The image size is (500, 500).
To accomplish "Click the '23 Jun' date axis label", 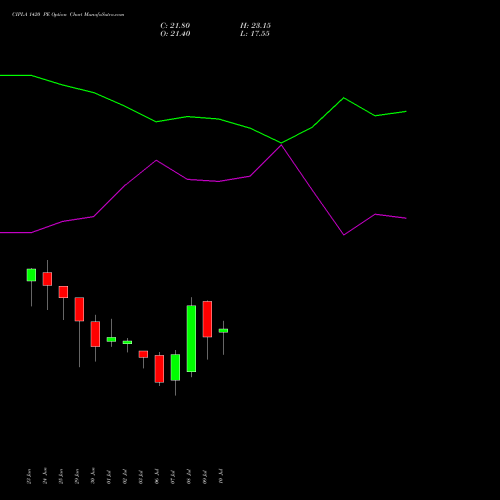I will pos(29,476).
